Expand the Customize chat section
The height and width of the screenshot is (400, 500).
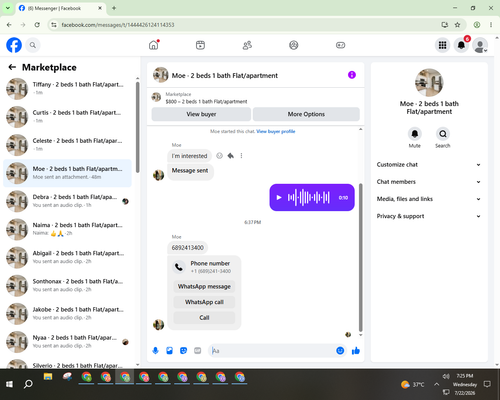(429, 165)
